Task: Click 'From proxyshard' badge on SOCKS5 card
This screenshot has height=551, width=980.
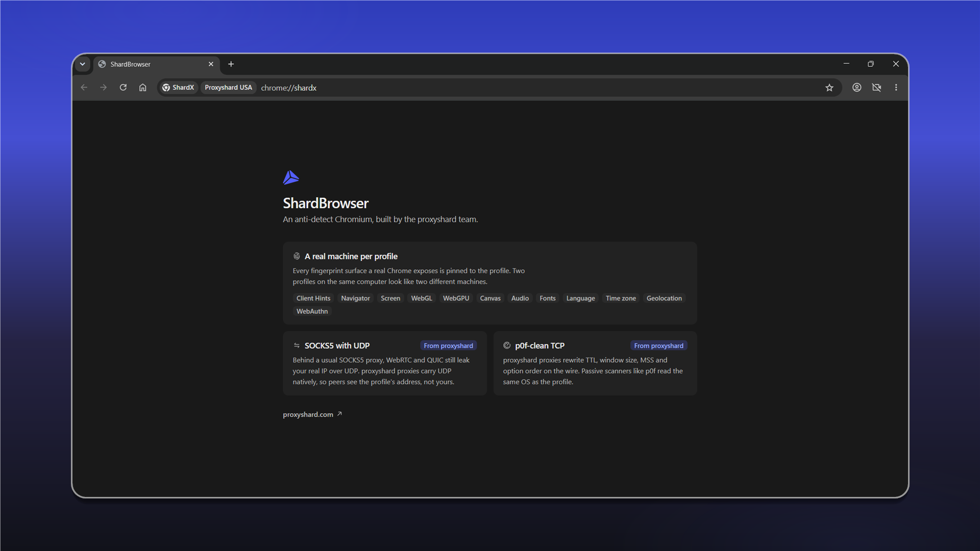Action: [448, 346]
